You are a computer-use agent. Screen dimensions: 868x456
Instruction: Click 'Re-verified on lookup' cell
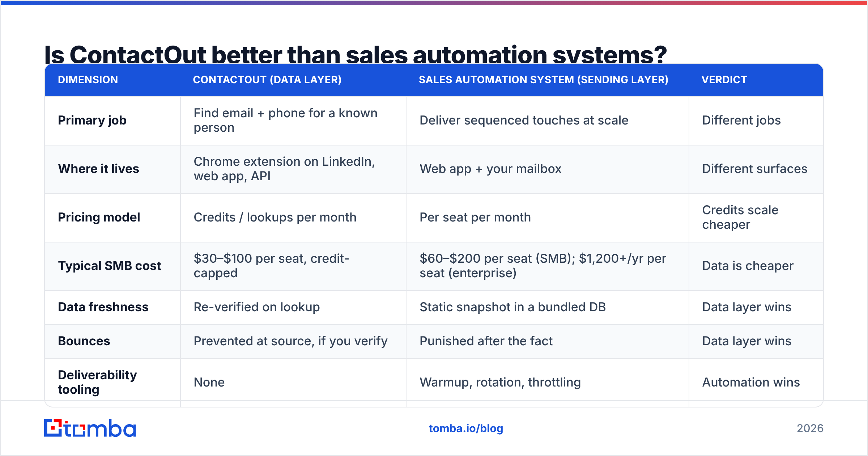click(257, 307)
